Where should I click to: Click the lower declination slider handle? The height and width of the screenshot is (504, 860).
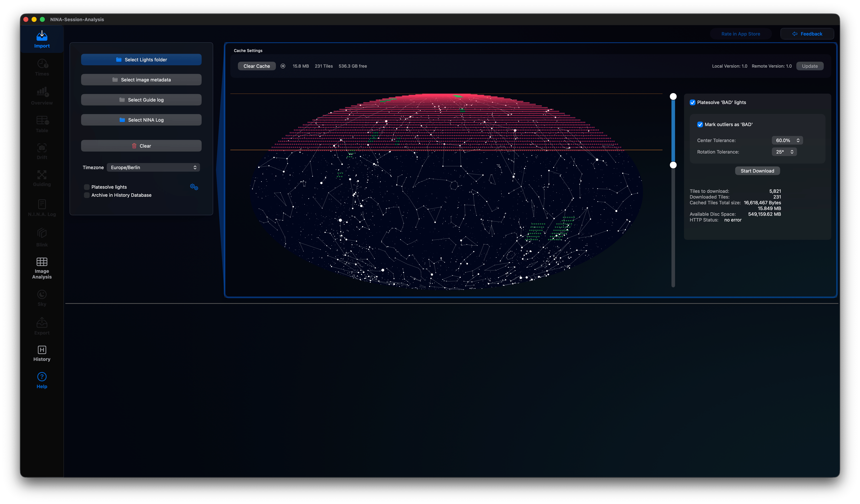[673, 165]
